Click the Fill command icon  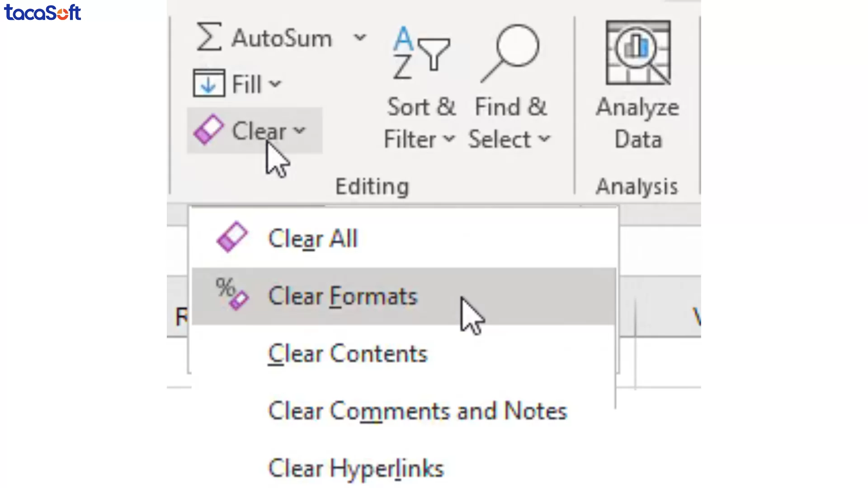(x=208, y=83)
